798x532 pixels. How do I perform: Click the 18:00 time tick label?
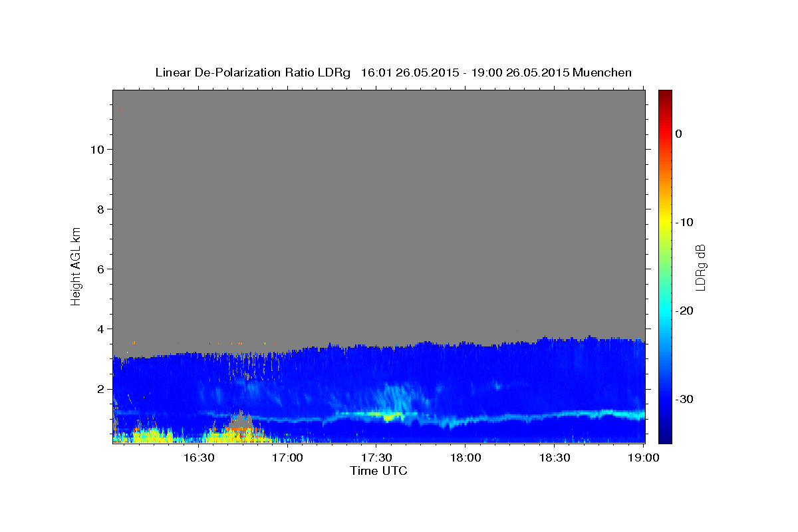465,458
